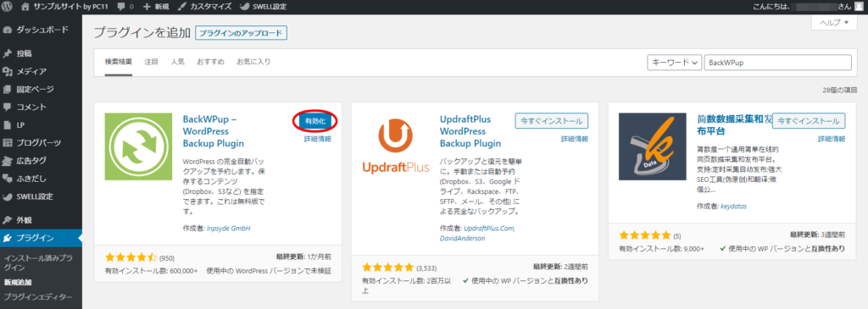The width and height of the screenshot is (868, 309).
Task: Open 詳細情報 link for BackWPup
Action: [318, 139]
